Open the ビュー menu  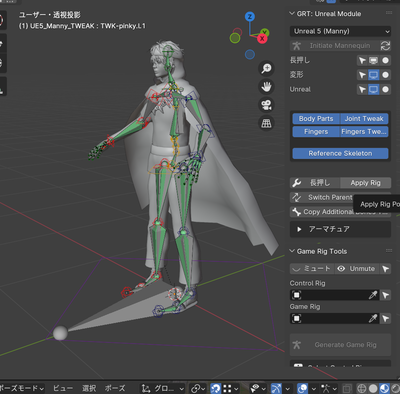pyautogui.click(x=63, y=388)
